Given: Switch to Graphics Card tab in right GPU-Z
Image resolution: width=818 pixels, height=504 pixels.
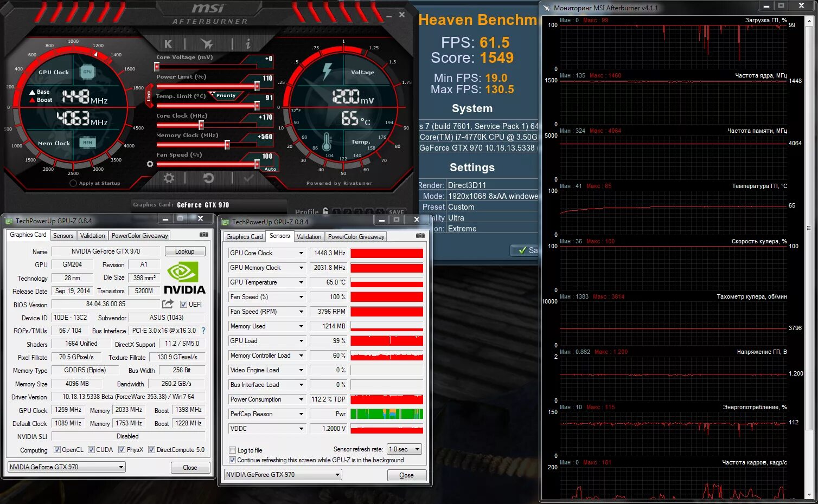Looking at the screenshot, I should (x=244, y=237).
